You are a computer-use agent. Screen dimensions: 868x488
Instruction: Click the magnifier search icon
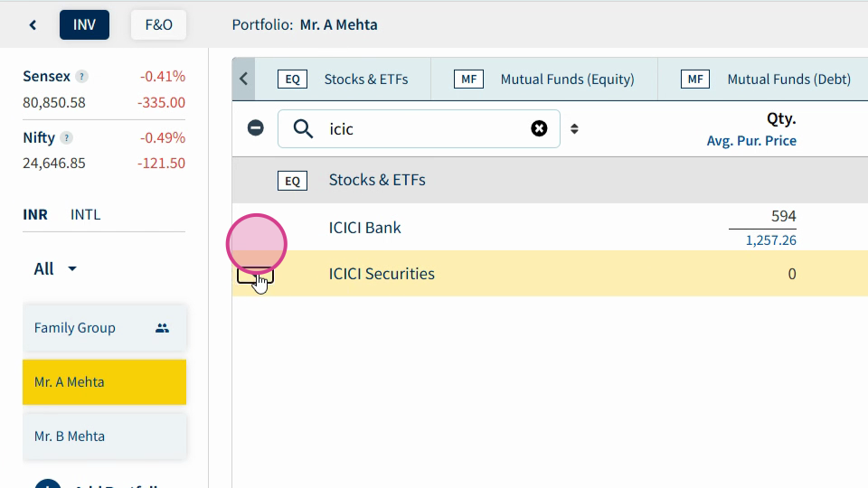point(303,129)
